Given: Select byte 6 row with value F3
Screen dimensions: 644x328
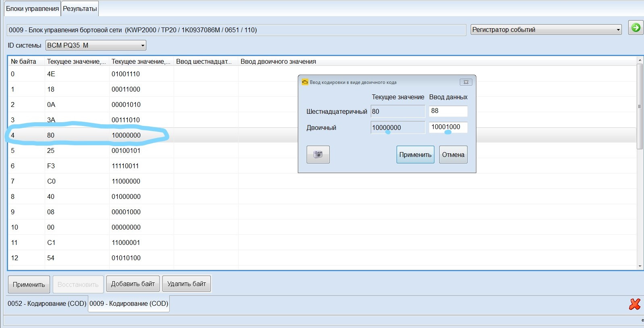Looking at the screenshot, I should (322, 166).
